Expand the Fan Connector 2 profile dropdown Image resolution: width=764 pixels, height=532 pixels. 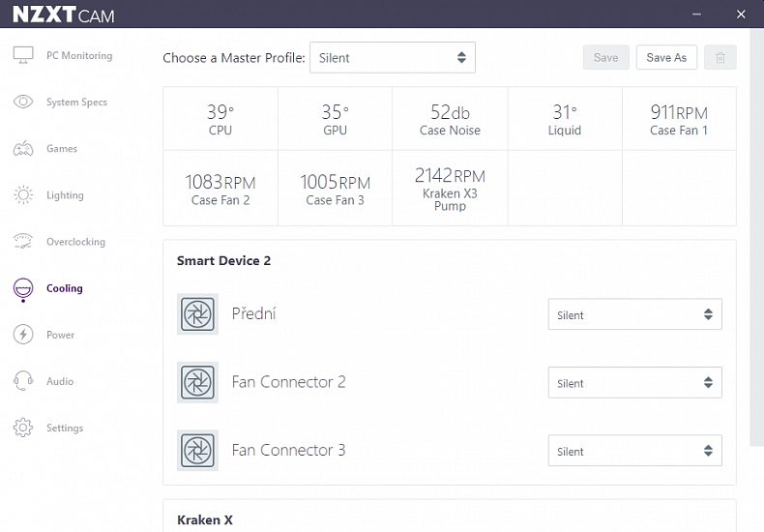[634, 383]
